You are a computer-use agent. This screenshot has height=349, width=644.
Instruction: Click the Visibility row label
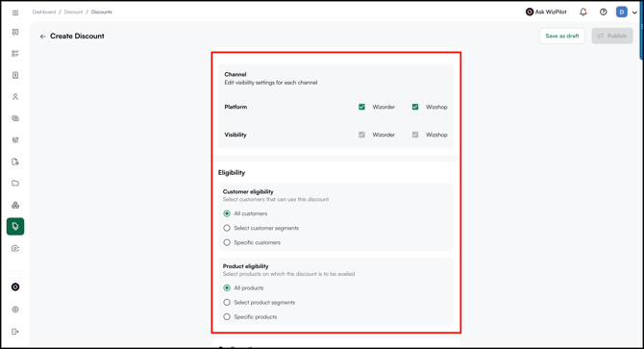235,135
